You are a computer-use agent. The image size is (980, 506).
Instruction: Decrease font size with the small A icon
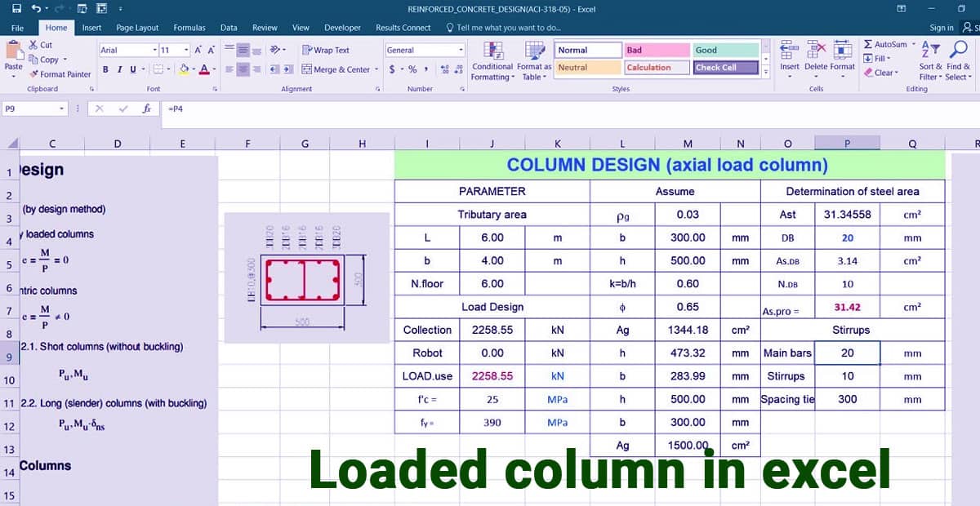[x=211, y=50]
